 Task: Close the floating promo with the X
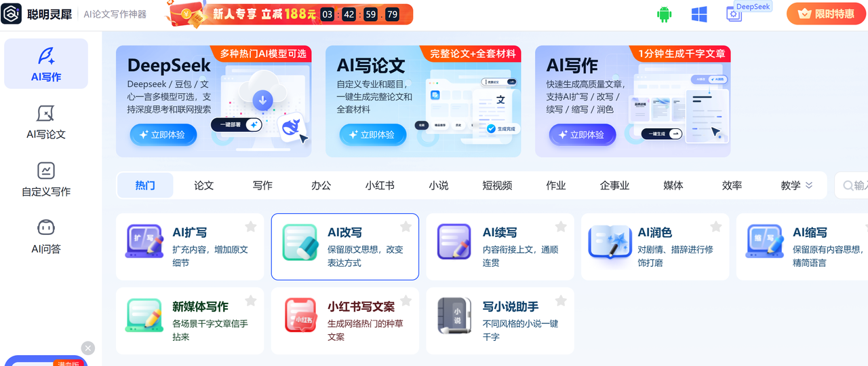point(88,348)
